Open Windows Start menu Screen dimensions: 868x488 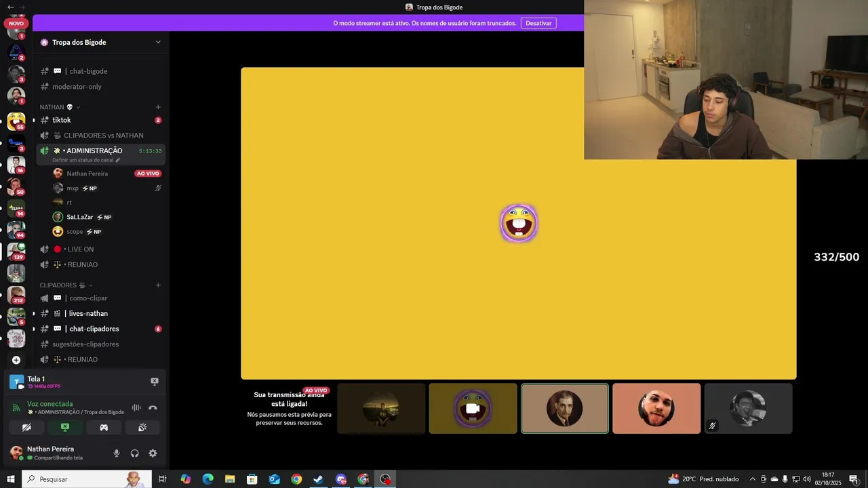pyautogui.click(x=11, y=479)
